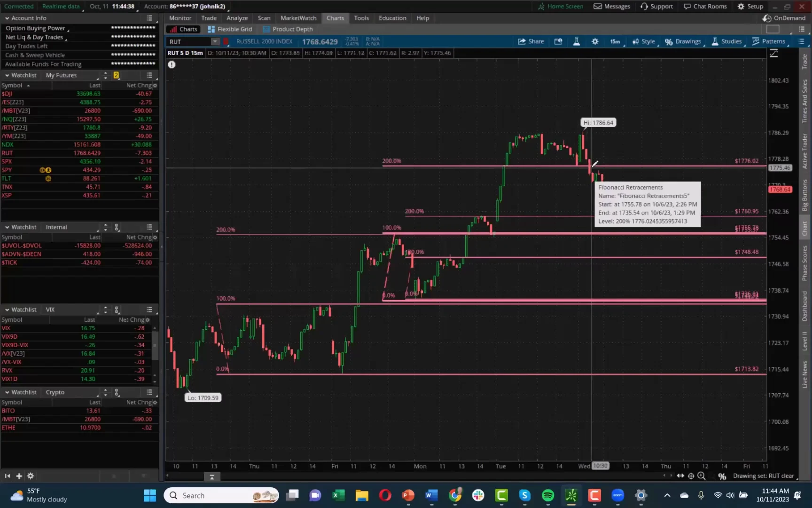Viewport: 812px width, 508px height.
Task: Click the RUT symbol input field
Action: (x=188, y=41)
